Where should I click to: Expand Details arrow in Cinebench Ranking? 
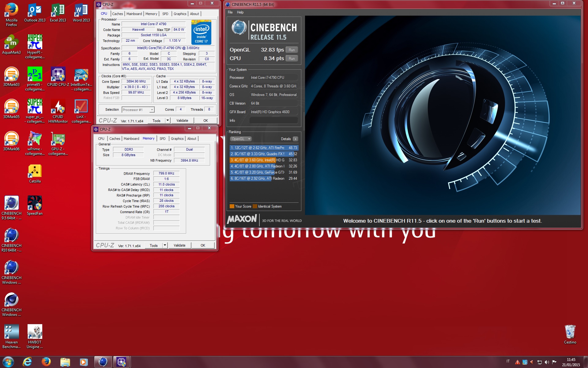point(295,139)
